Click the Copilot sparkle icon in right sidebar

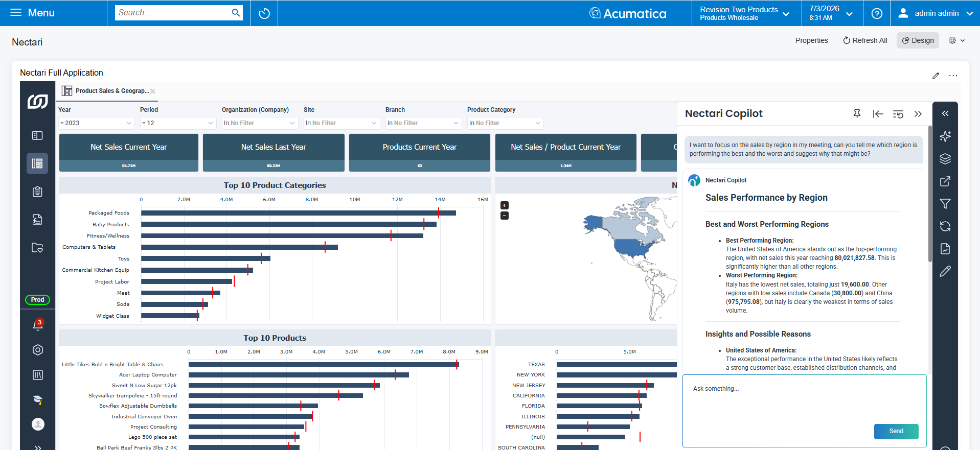(945, 136)
